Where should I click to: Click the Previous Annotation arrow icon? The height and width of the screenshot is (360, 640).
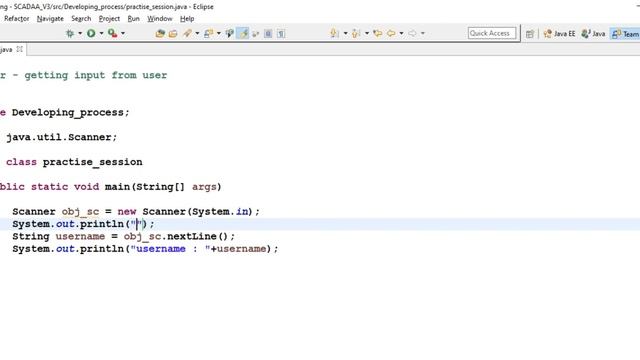[x=356, y=33]
